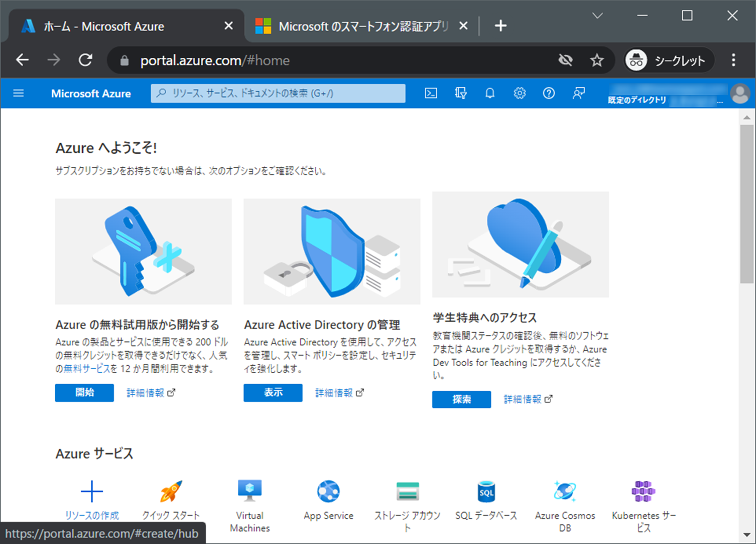
Task: Open the ストレージ アカウント service icon
Action: [408, 491]
